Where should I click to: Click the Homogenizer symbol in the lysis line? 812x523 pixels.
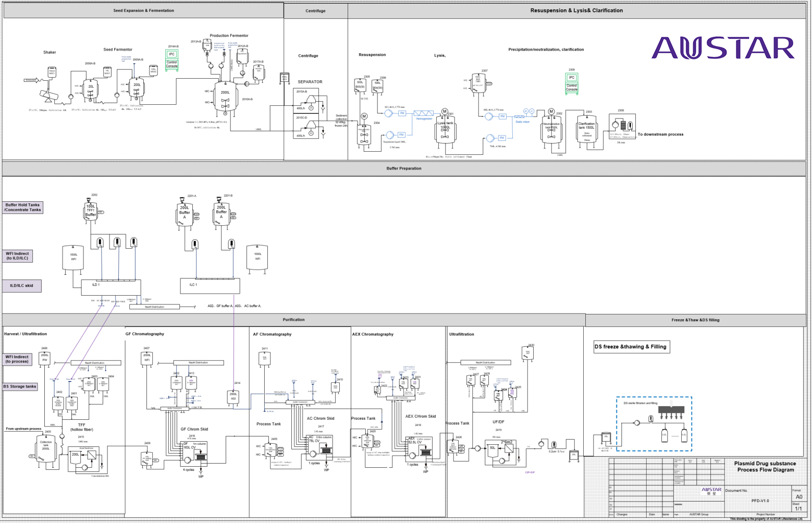click(x=424, y=113)
